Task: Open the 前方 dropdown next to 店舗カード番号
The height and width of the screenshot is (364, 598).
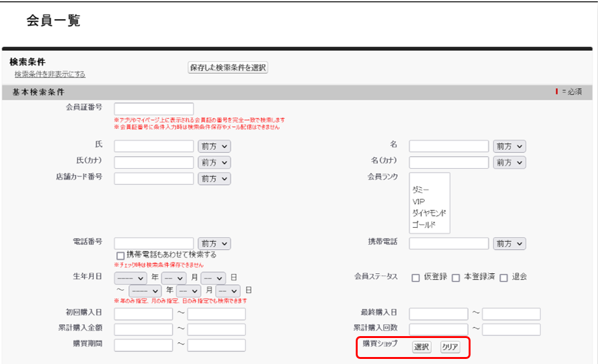Action: [214, 179]
